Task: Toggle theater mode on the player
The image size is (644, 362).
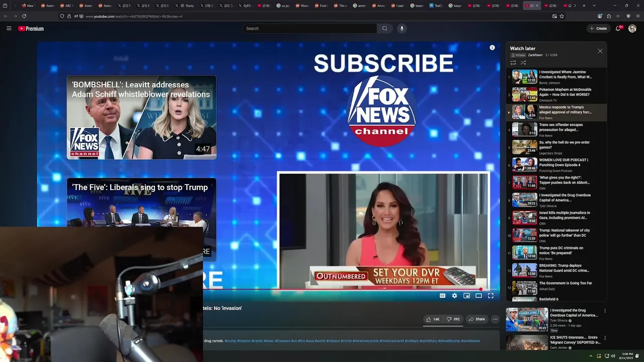Action: coord(478,296)
